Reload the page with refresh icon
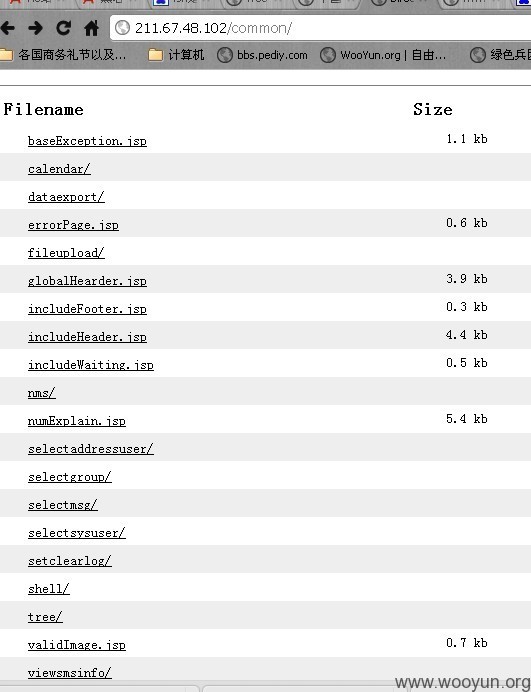 [x=63, y=28]
